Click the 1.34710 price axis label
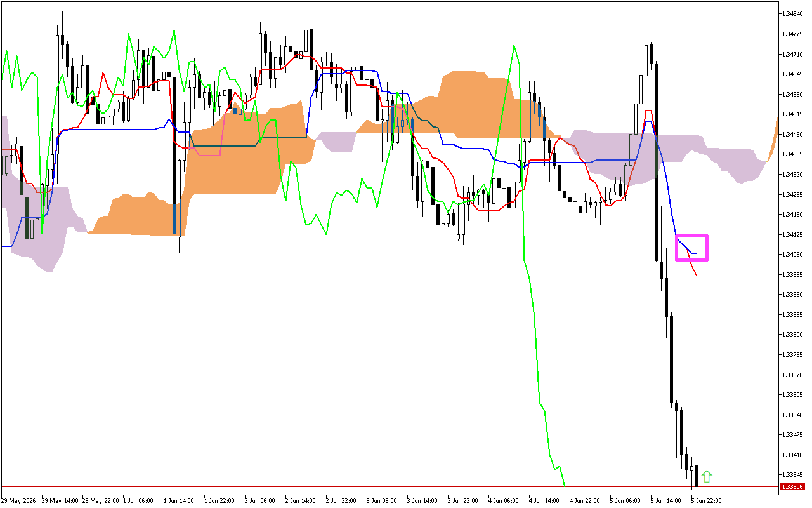 click(x=793, y=54)
